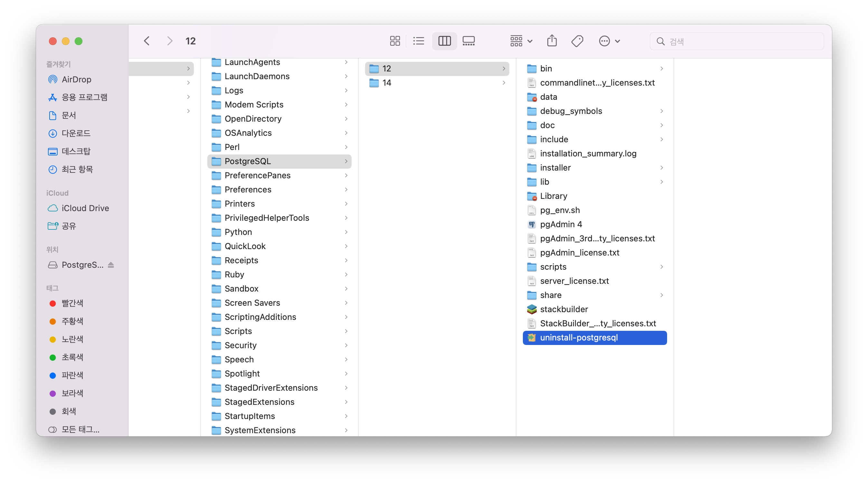This screenshot has width=868, height=484.
Task: Expand the Python folder chevron
Action: coord(346,232)
